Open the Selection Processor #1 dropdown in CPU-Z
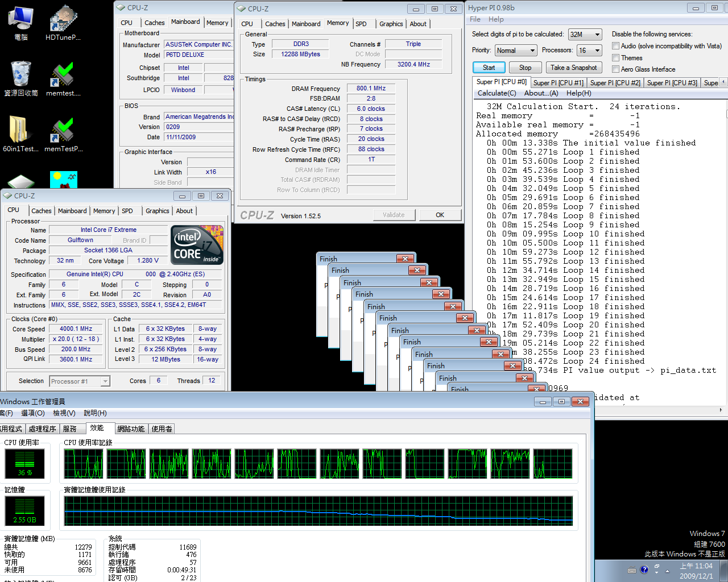This screenshot has height=582, width=728. 80,381
